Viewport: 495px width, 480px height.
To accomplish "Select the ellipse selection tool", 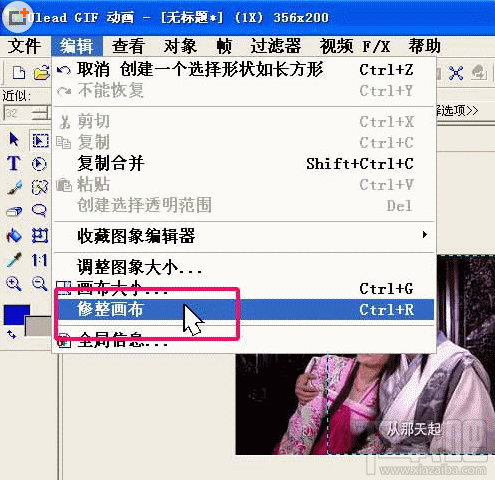I will click(x=39, y=164).
